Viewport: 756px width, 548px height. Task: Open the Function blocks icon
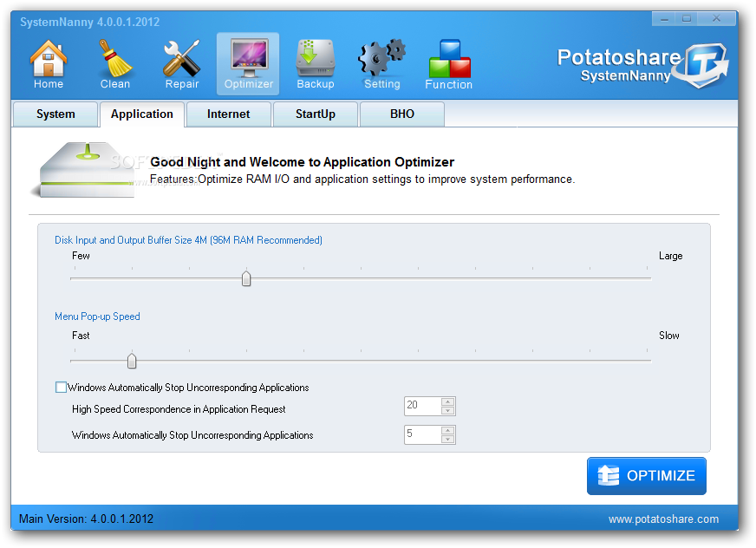pos(449,64)
